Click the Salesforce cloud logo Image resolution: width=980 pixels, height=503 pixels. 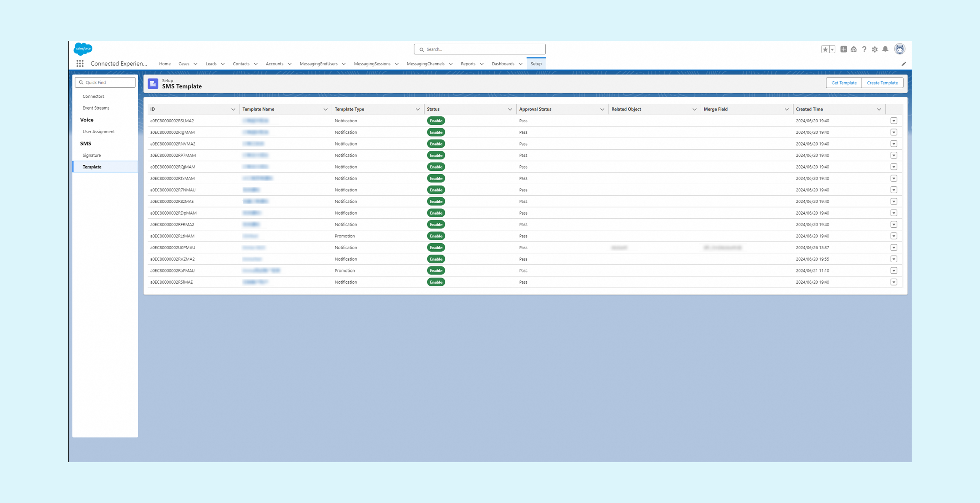[83, 49]
